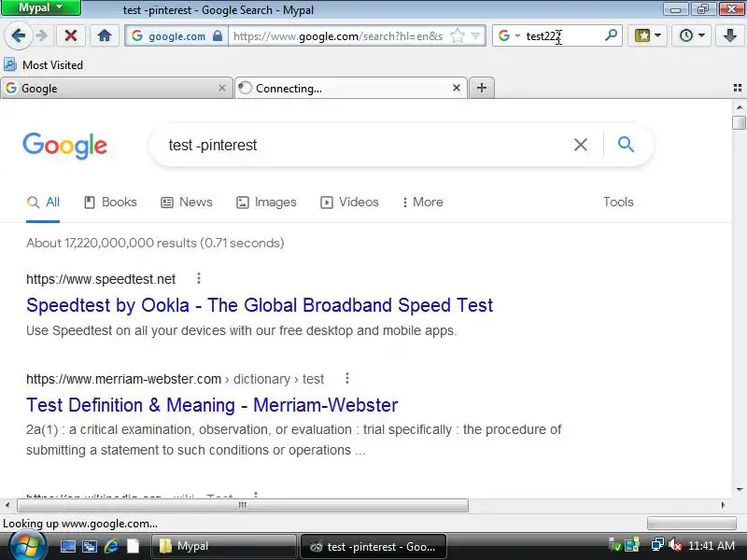Click the URL address field
This screenshot has width=747, height=560.
[x=338, y=36]
